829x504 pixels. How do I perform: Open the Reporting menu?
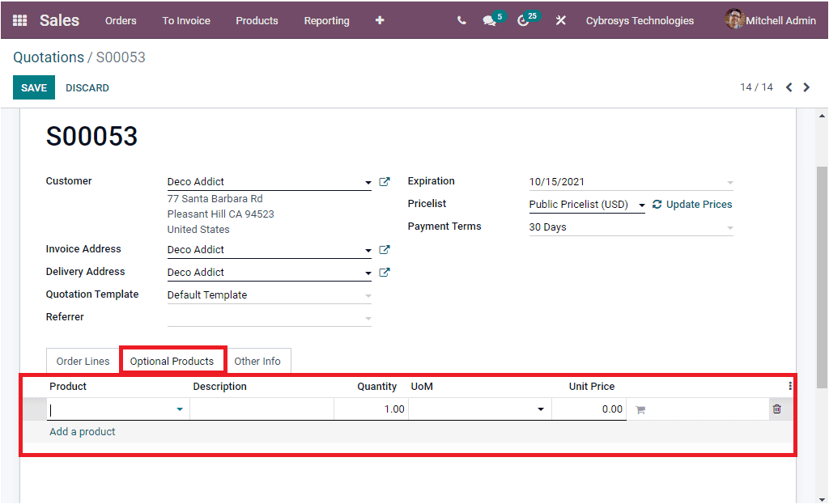click(x=326, y=20)
